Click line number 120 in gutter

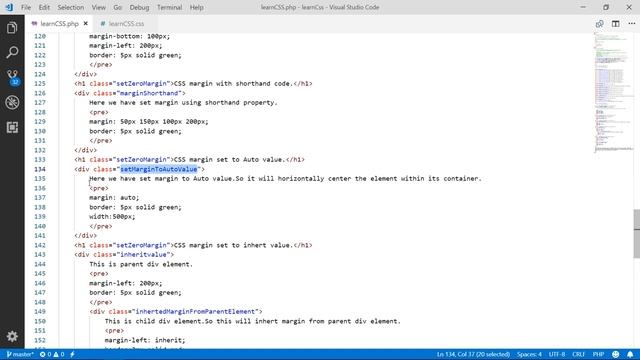click(40, 36)
